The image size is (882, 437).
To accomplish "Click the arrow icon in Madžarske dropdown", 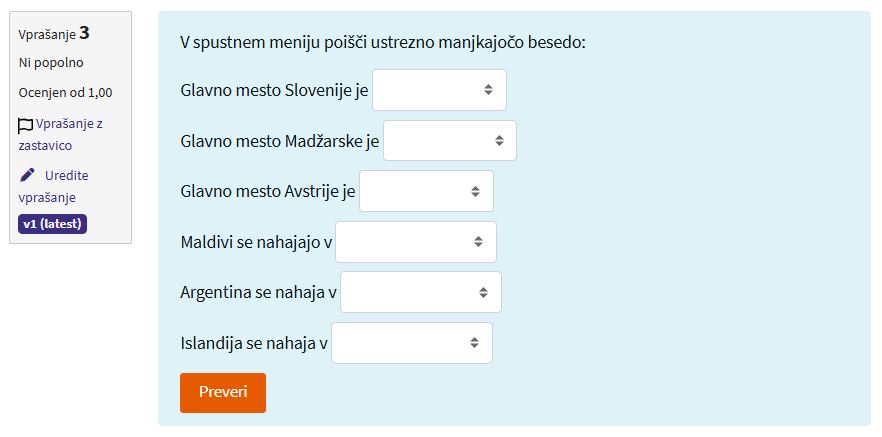I will (x=498, y=141).
